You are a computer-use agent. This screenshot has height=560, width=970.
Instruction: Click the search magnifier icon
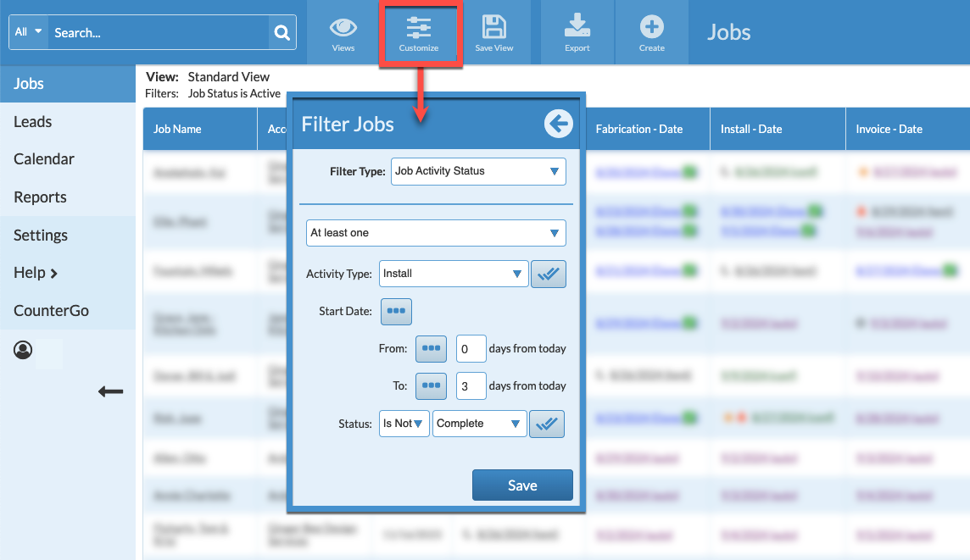click(x=282, y=33)
